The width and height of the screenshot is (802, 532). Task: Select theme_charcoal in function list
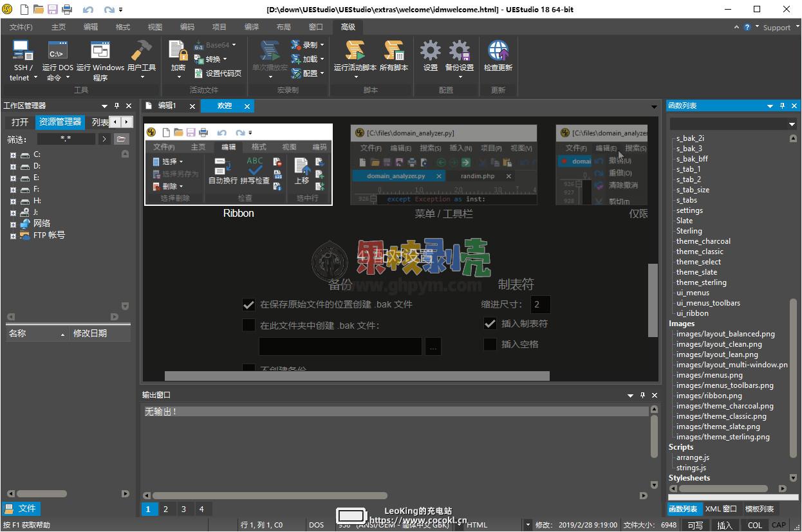[703, 241]
